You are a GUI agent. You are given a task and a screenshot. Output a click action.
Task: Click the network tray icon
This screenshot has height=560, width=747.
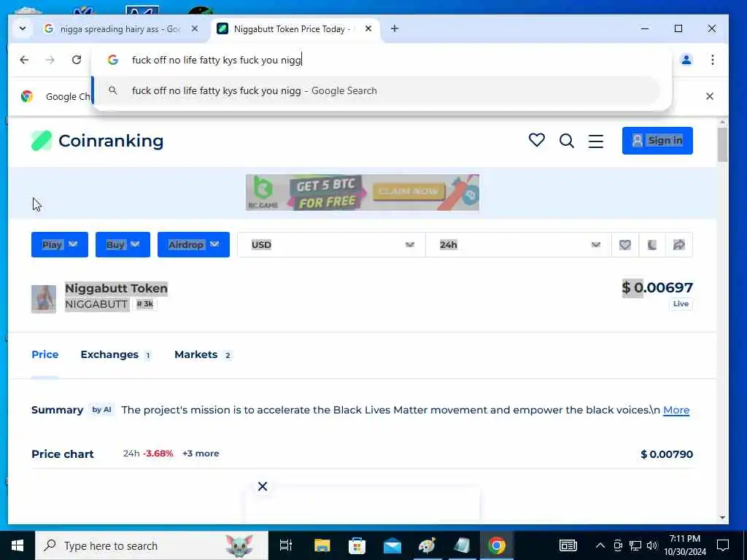click(635, 545)
